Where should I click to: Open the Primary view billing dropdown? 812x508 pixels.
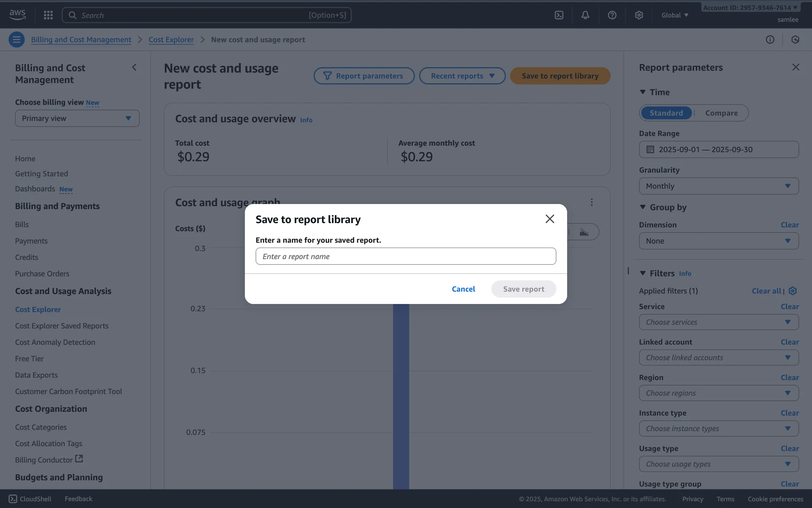tap(77, 119)
